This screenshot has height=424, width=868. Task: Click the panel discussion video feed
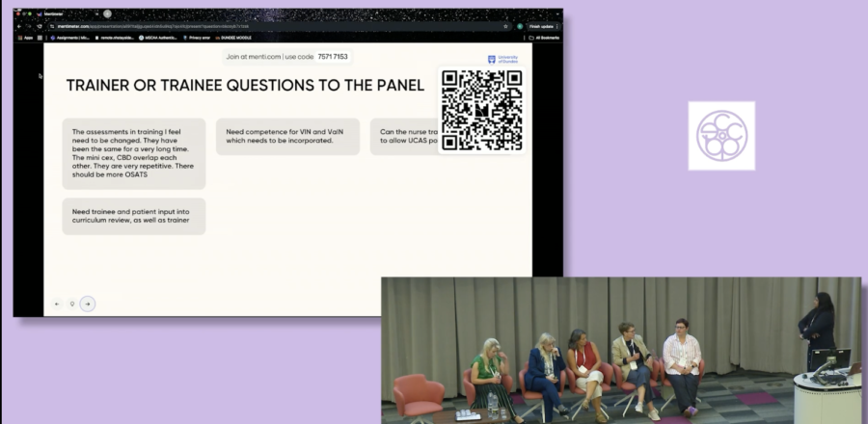620,350
